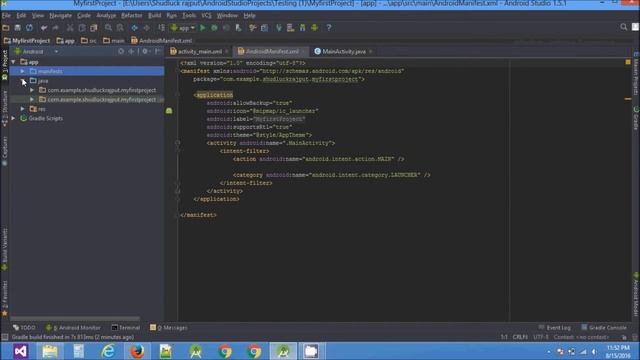Hide the Project tool window

158,52
